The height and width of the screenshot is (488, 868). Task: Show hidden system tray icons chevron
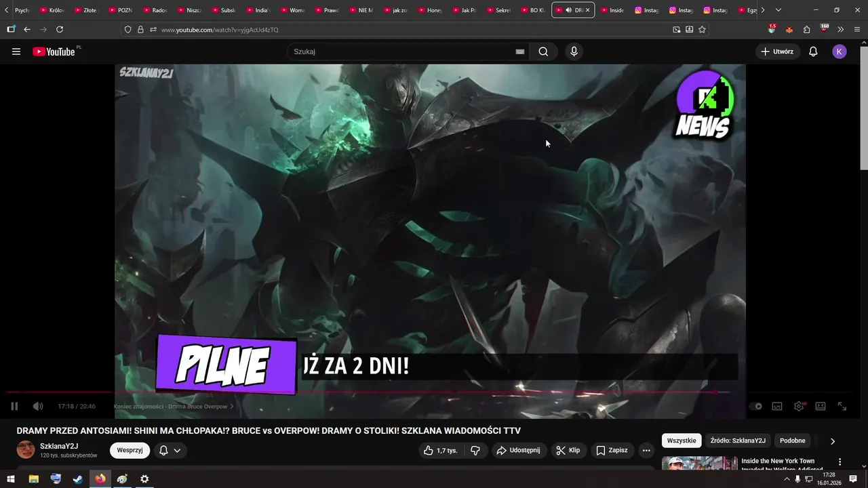click(x=787, y=479)
